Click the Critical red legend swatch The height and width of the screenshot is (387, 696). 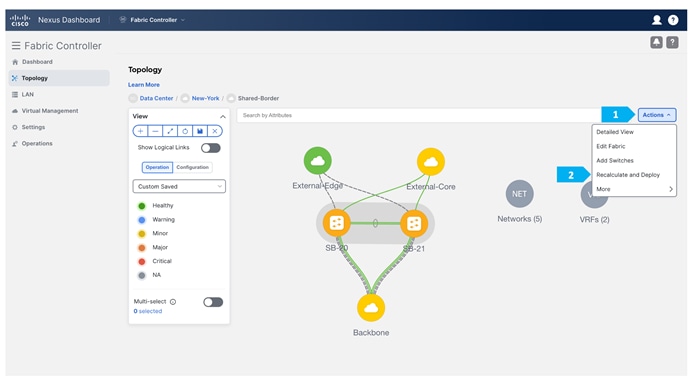pos(142,261)
